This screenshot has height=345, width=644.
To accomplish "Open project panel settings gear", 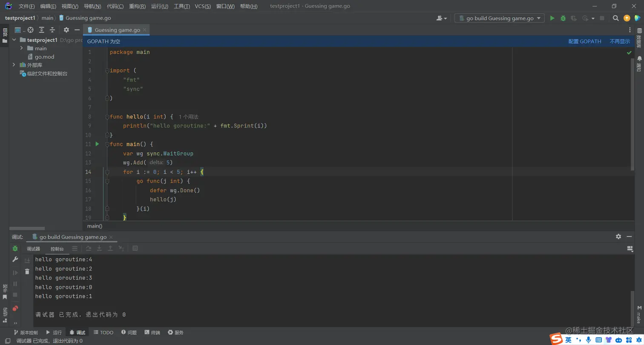I will tap(66, 30).
